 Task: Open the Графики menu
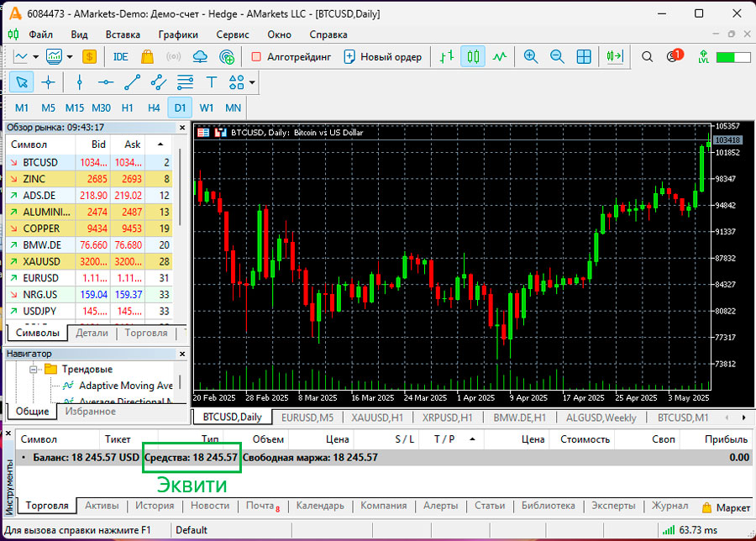pos(178,34)
